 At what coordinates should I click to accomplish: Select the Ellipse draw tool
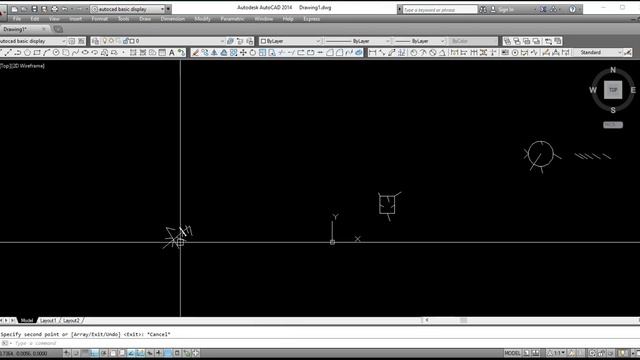pyautogui.click(x=85, y=53)
